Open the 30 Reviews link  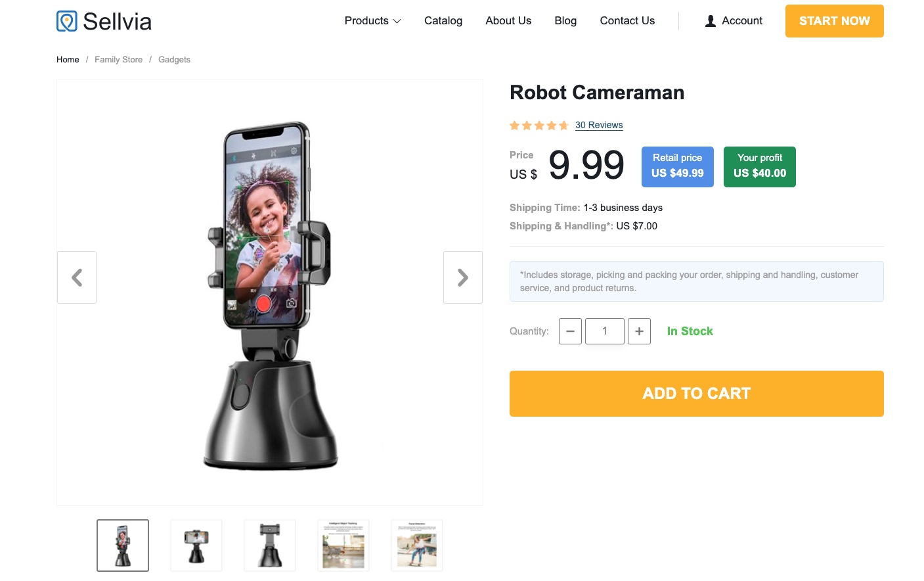[x=599, y=125]
